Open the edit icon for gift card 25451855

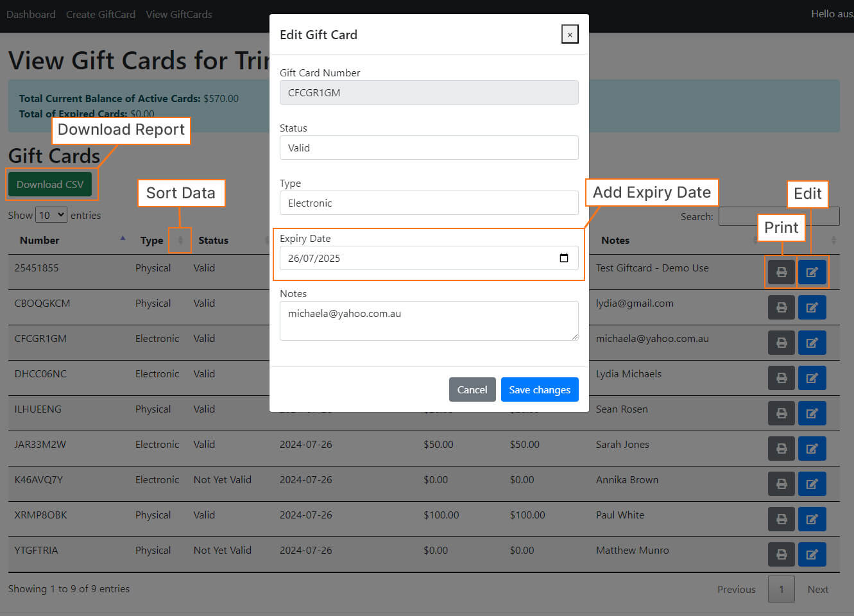(x=812, y=271)
